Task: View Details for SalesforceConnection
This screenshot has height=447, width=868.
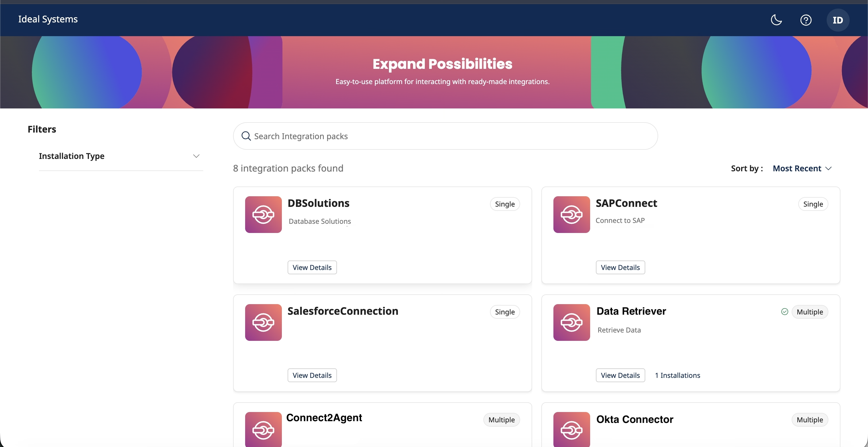Action: [312, 375]
